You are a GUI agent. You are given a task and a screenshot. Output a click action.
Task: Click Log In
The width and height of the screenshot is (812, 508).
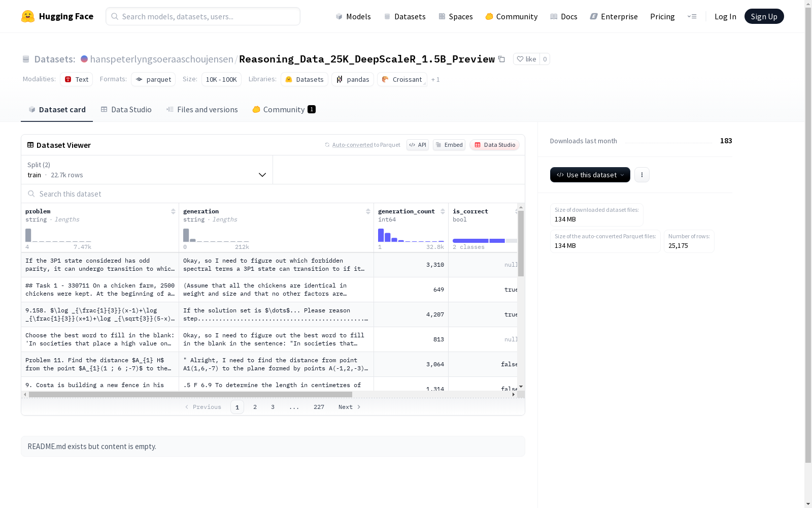725,16
